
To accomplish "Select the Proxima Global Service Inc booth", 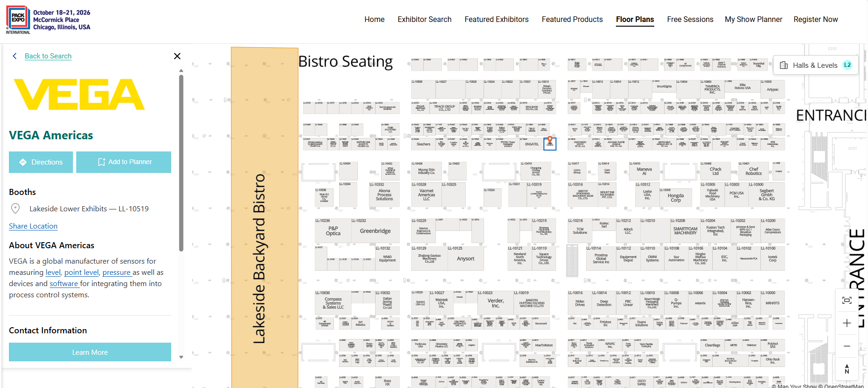I will [601, 259].
